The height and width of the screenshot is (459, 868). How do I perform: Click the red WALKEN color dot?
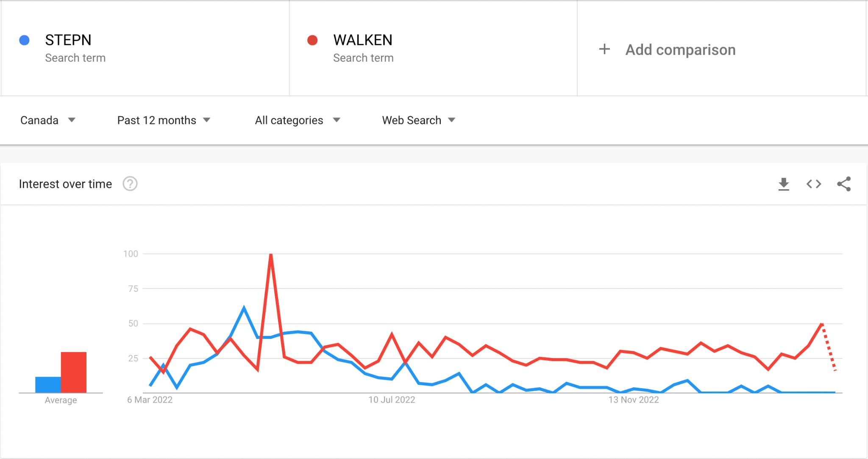312,40
